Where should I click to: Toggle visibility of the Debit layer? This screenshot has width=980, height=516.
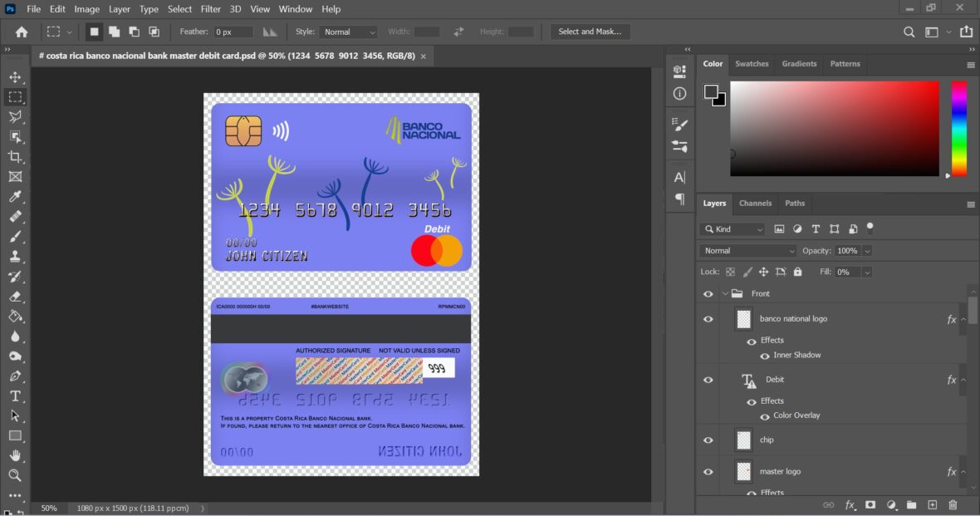click(708, 380)
